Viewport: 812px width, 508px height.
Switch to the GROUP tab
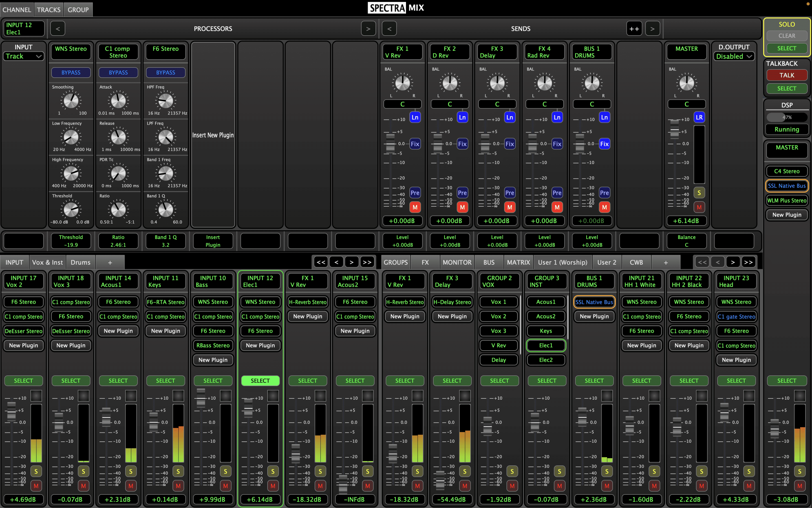tap(78, 10)
